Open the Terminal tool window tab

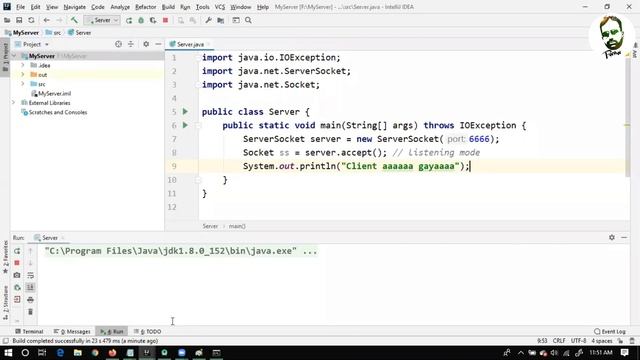pos(29,331)
